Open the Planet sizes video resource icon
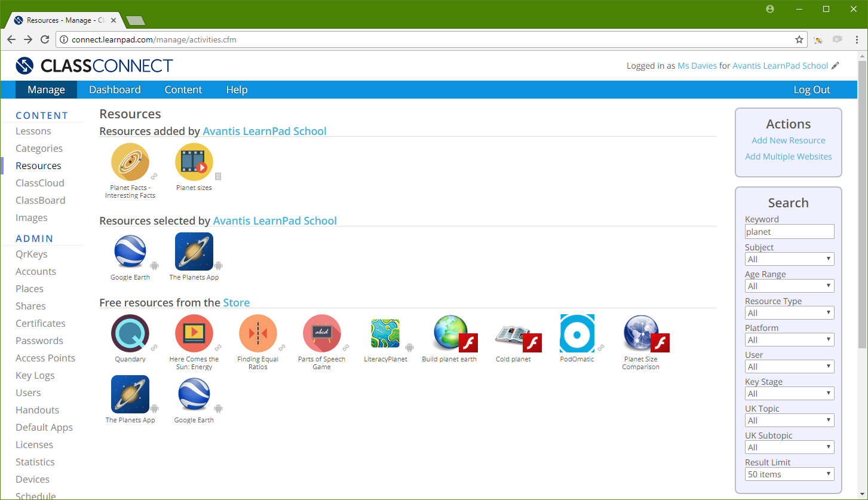Screen dimensions: 868x500 click(194, 162)
